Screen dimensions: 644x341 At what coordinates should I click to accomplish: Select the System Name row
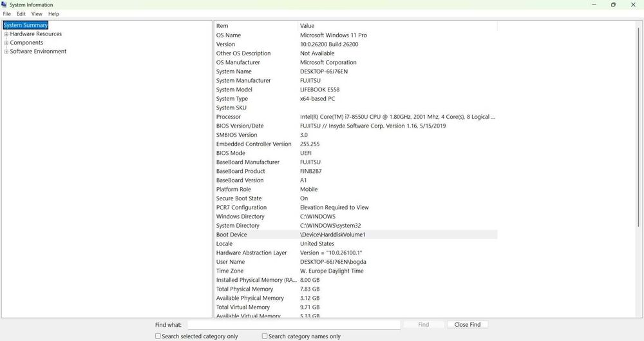(x=355, y=71)
